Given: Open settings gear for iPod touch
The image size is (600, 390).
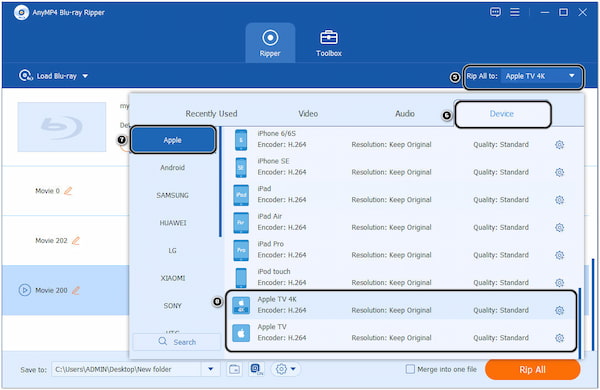Looking at the screenshot, I should tap(559, 282).
